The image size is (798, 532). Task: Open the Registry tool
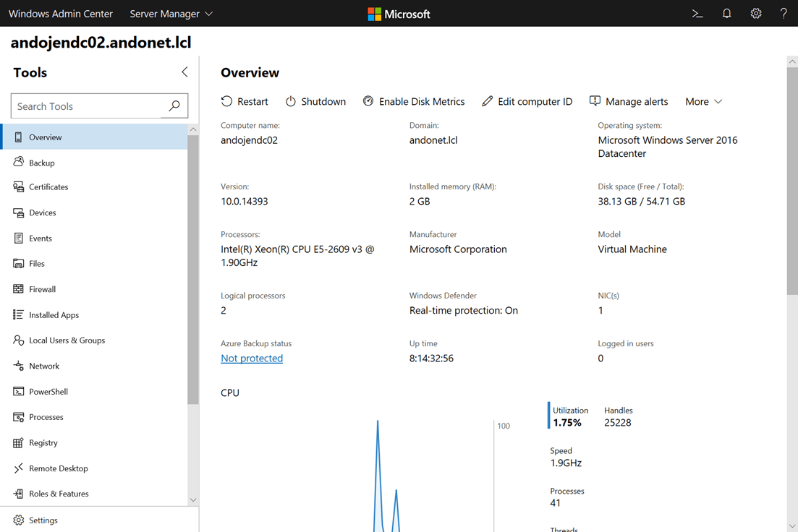[95, 442]
